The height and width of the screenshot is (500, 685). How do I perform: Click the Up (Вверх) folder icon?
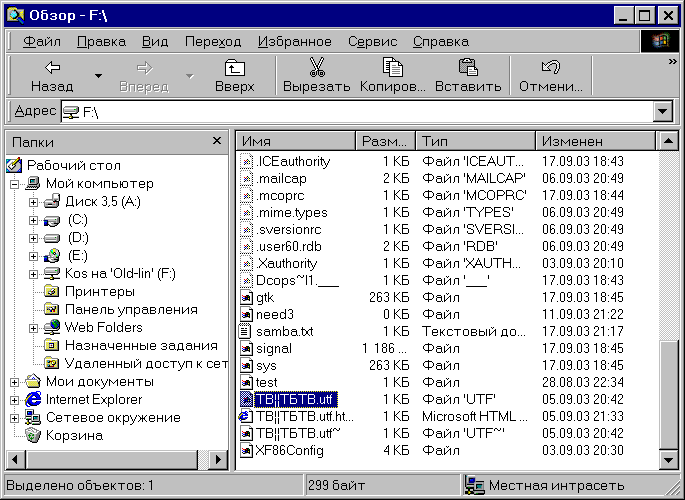(234, 68)
